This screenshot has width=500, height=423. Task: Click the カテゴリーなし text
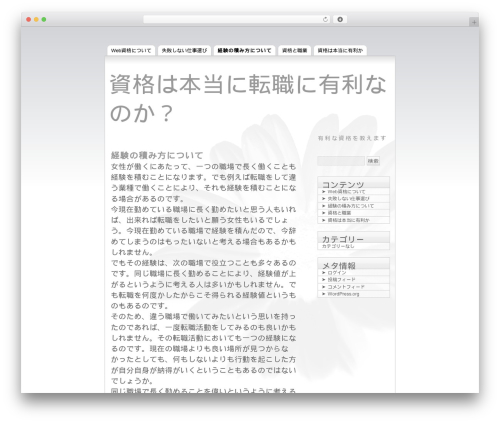(x=338, y=246)
